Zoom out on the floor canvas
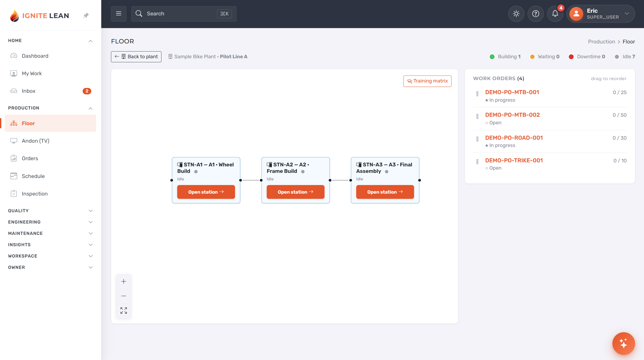Screen dimensions: 644x360 coord(124,296)
